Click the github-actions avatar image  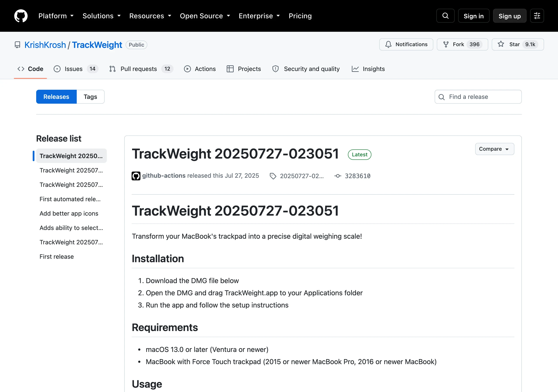click(x=136, y=176)
